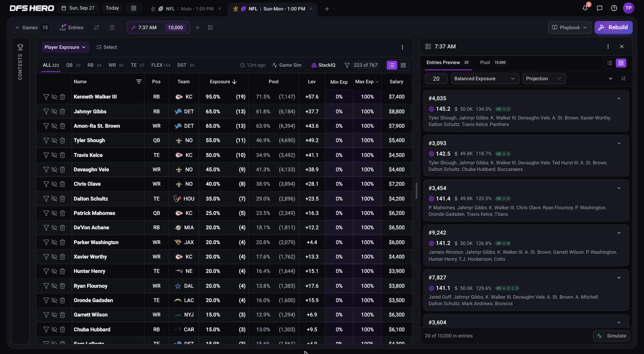Click the funnel icon for De'Von Achane
Image resolution: width=644 pixels, height=354 pixels.
[x=46, y=228]
